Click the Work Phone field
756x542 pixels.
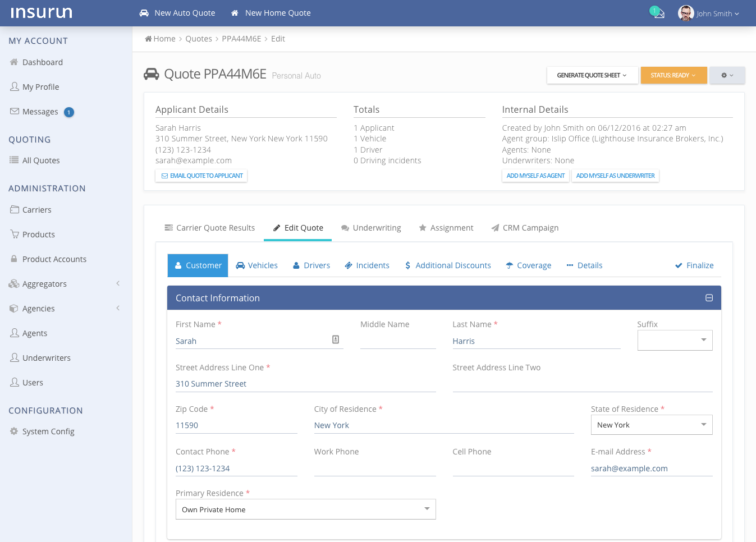(x=375, y=468)
